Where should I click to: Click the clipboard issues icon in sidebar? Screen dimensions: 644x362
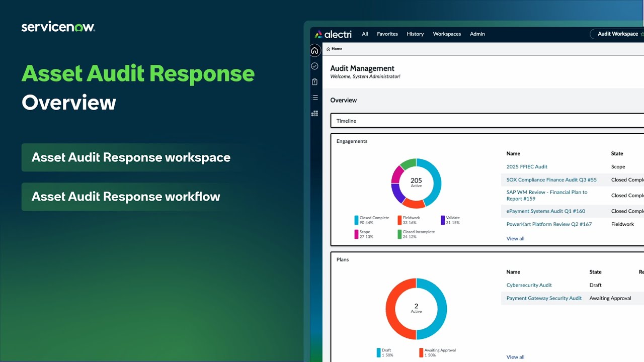(x=315, y=81)
